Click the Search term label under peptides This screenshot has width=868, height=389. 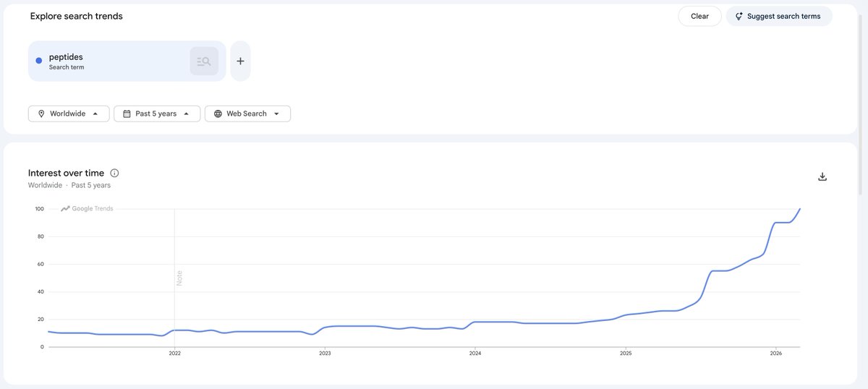[x=67, y=67]
